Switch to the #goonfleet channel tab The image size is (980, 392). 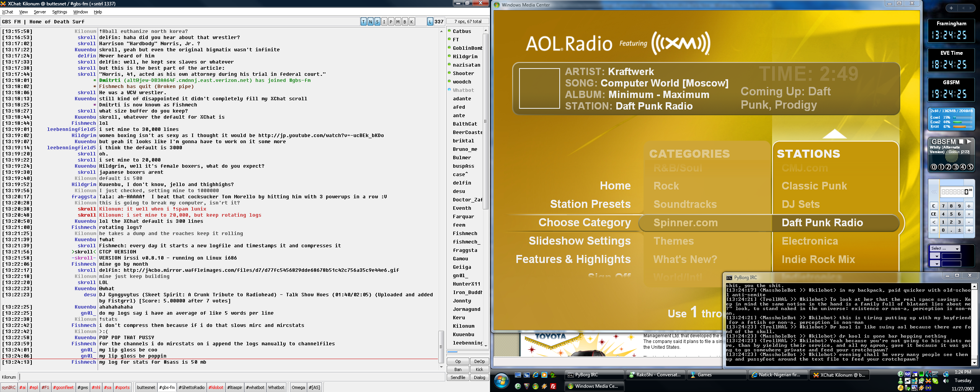[x=64, y=387]
